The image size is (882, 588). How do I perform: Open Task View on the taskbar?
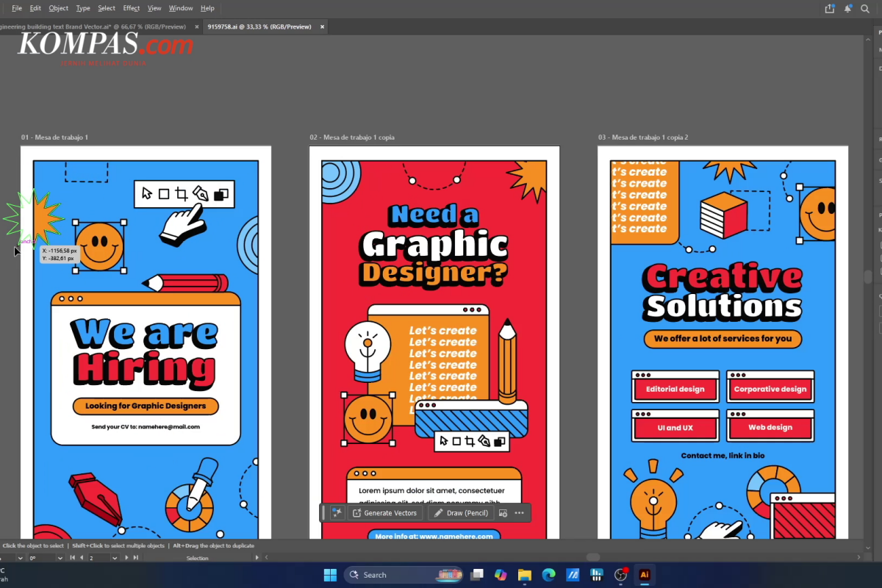478,575
